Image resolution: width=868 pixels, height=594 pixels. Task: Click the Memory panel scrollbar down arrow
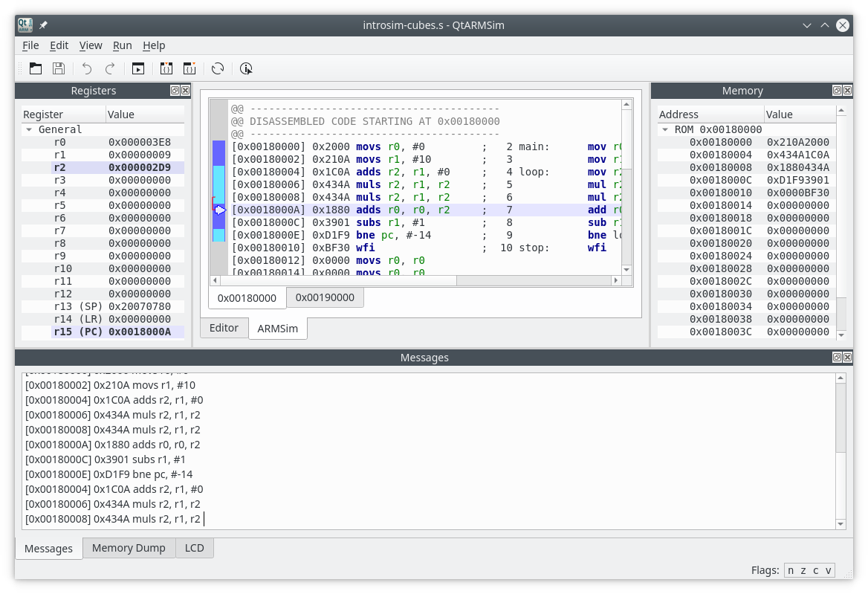841,335
